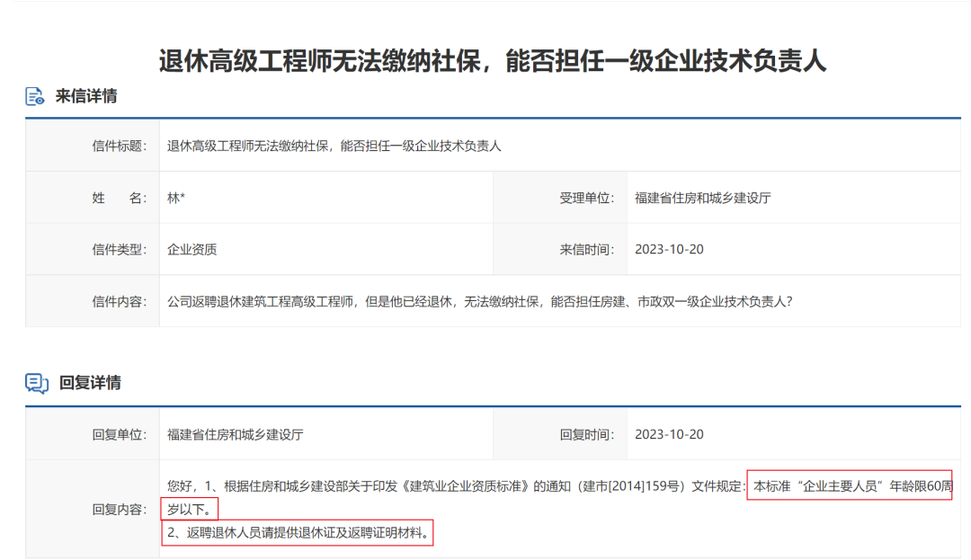Click the 信件标题 field label
The height and width of the screenshot is (560, 971).
[119, 146]
